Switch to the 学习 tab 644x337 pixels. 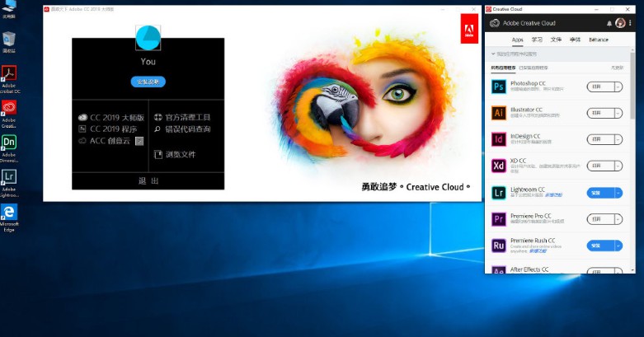coord(537,40)
